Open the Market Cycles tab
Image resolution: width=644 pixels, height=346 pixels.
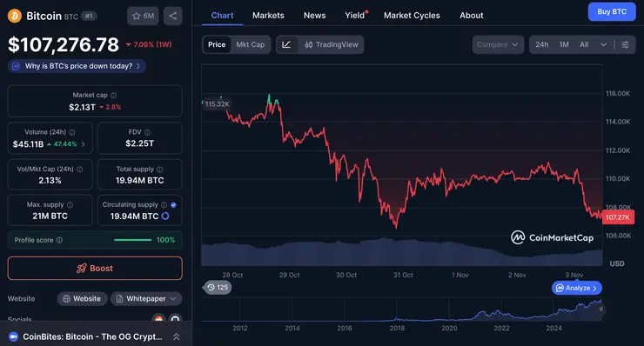tap(412, 16)
